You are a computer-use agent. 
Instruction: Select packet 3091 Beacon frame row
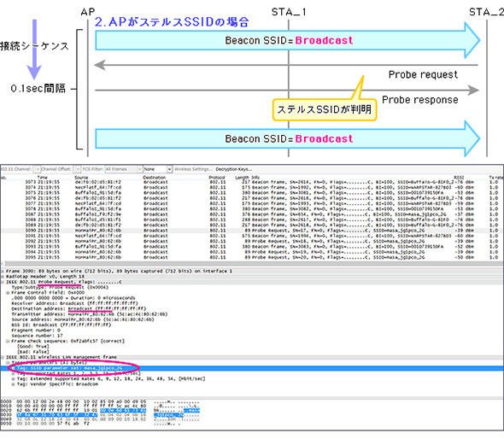(252, 236)
